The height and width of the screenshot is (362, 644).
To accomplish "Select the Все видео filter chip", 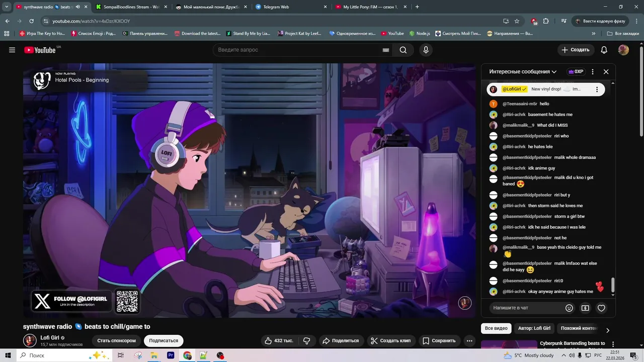I will [x=496, y=328].
